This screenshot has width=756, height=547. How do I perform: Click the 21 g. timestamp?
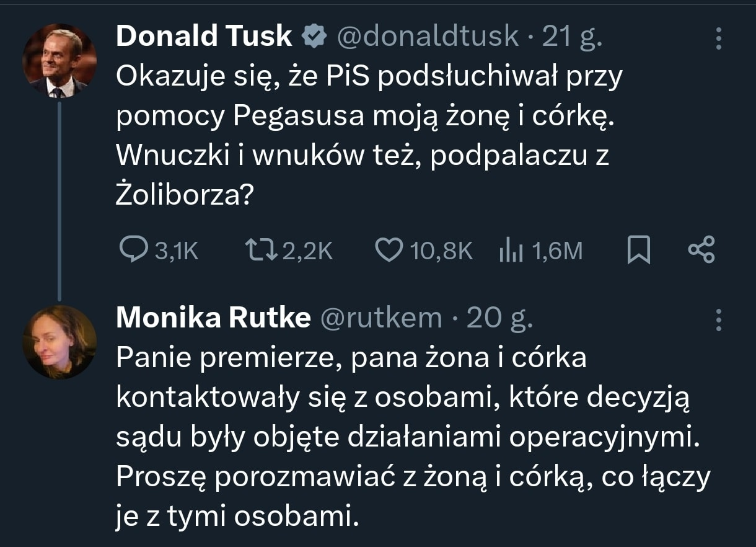(x=571, y=37)
